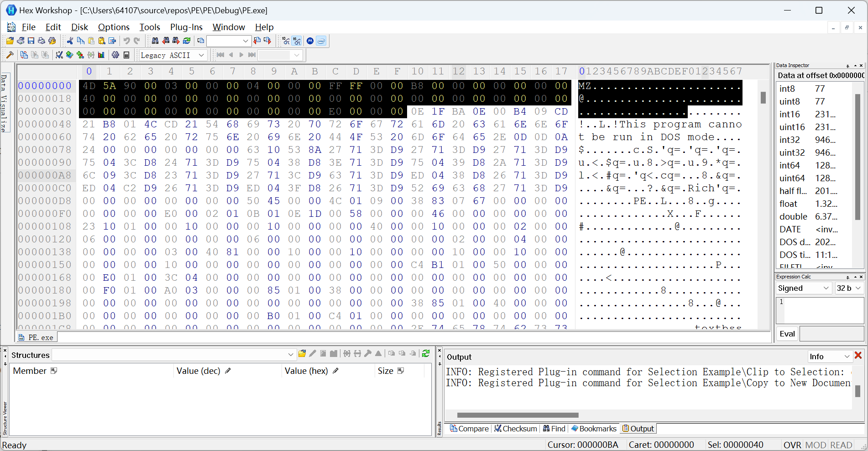
Task: Click the Eval button
Action: coord(787,334)
